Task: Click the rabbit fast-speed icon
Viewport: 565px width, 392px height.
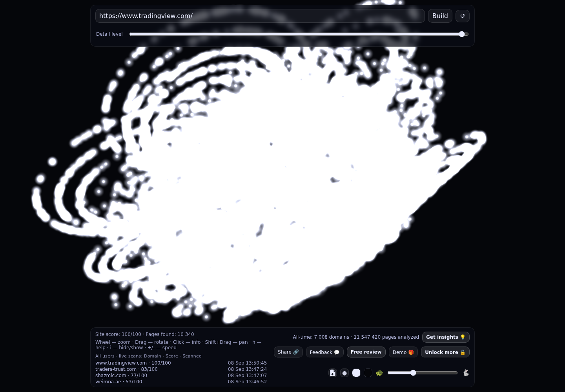Action: click(466, 373)
